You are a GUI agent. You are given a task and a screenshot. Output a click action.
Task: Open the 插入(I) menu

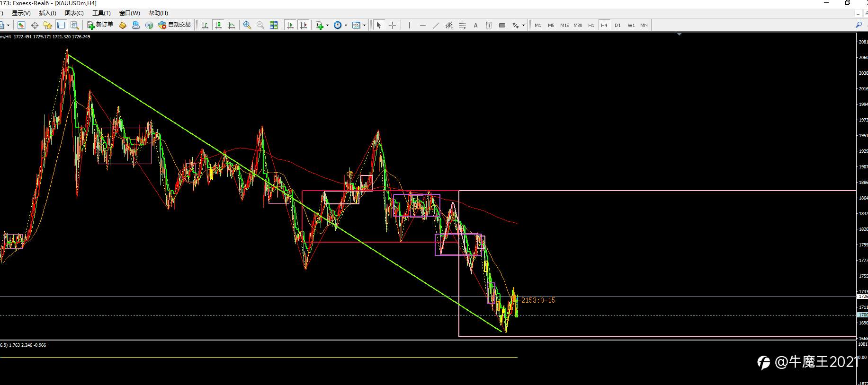47,13
